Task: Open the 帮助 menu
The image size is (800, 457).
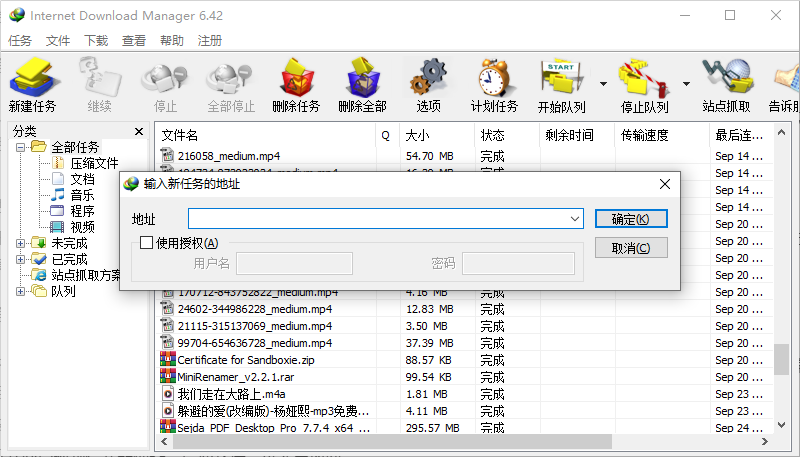Action: [172, 40]
